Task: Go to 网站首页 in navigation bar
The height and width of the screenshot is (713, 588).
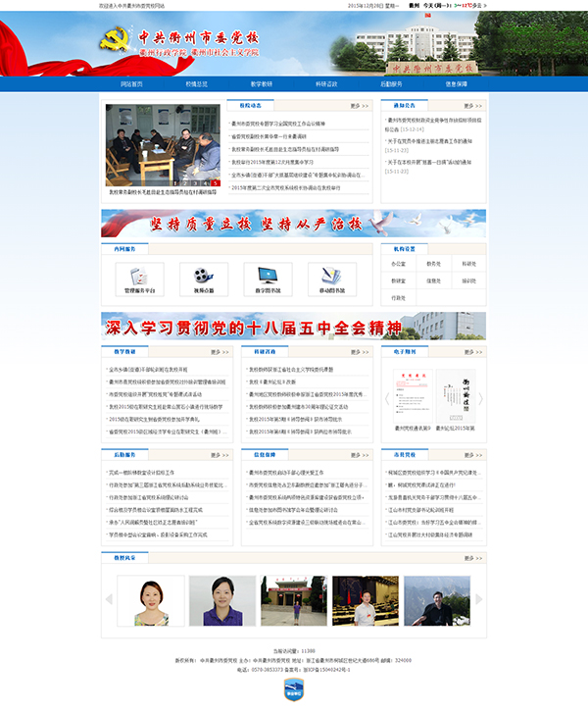Action: [x=131, y=84]
